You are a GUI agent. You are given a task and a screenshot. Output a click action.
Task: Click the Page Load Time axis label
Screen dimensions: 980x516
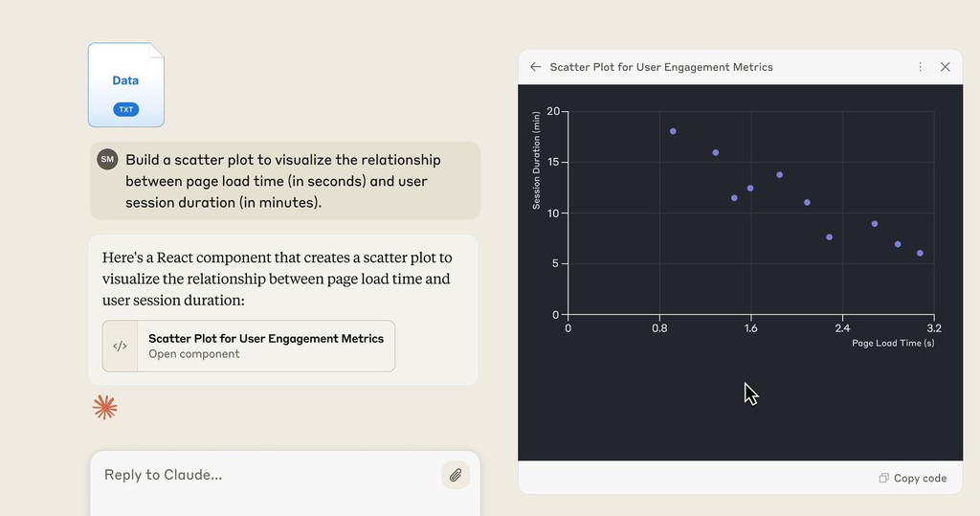893,343
